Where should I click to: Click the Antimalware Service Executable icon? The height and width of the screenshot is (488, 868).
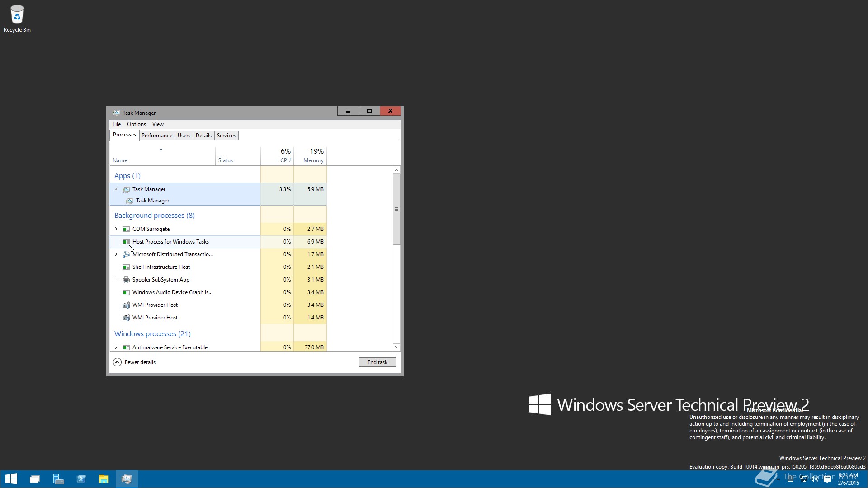tap(126, 347)
